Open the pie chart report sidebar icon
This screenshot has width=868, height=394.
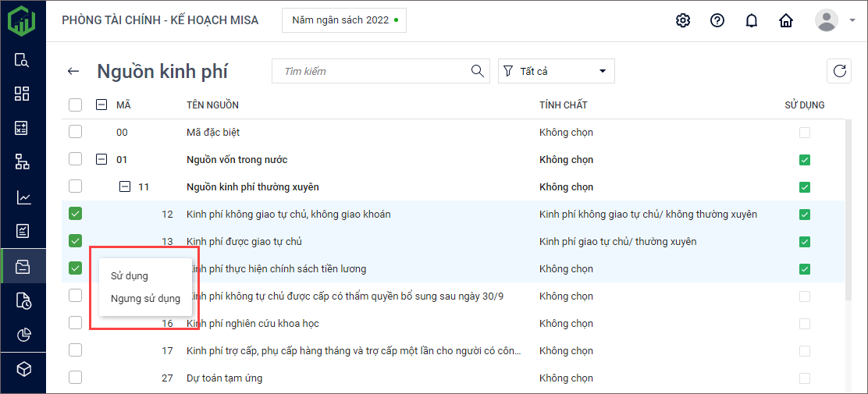23,335
